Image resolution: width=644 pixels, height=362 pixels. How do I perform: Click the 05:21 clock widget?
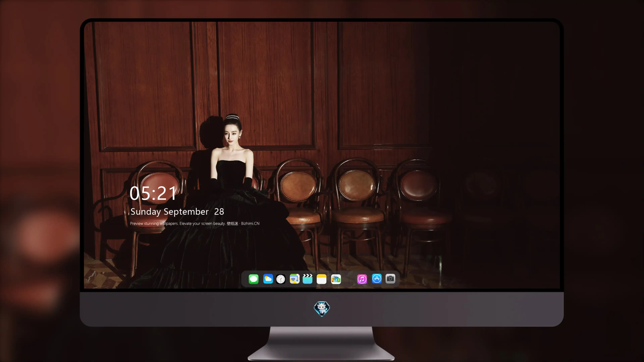point(153,193)
